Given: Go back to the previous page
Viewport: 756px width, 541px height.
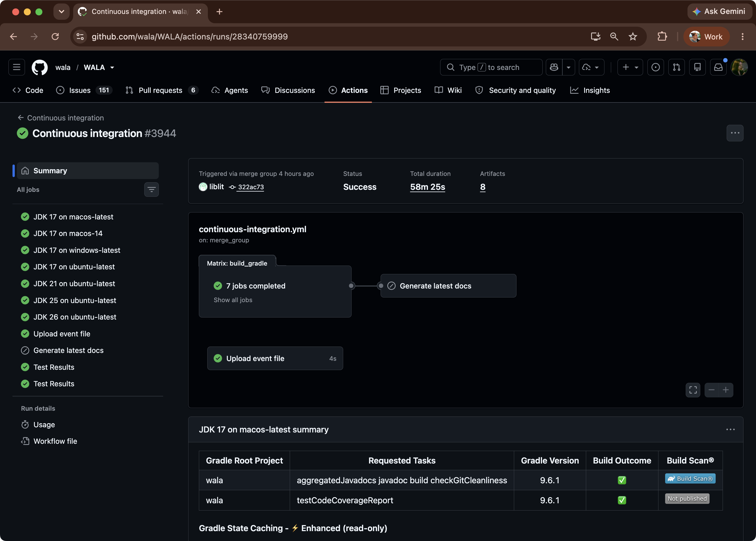Looking at the screenshot, I should 14,37.
